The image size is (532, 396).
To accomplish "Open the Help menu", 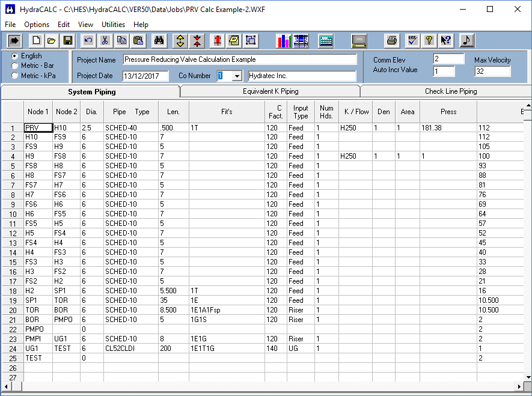I will 141,25.
